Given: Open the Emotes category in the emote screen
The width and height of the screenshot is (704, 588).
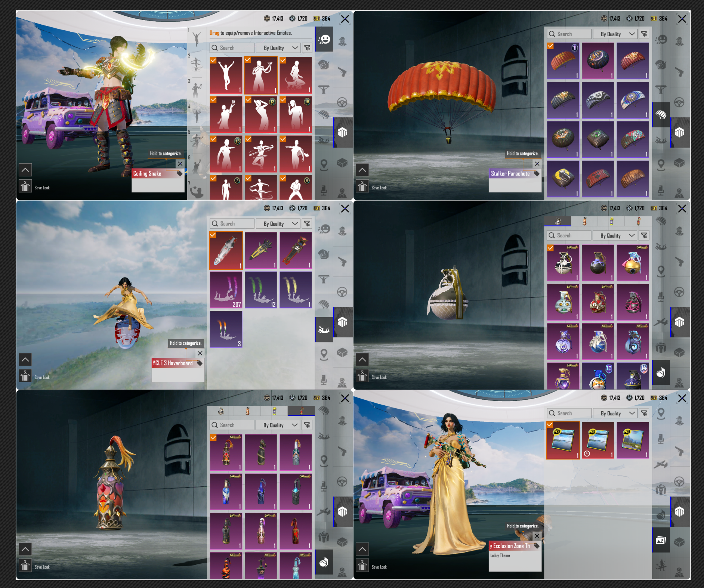Looking at the screenshot, I should 324,39.
